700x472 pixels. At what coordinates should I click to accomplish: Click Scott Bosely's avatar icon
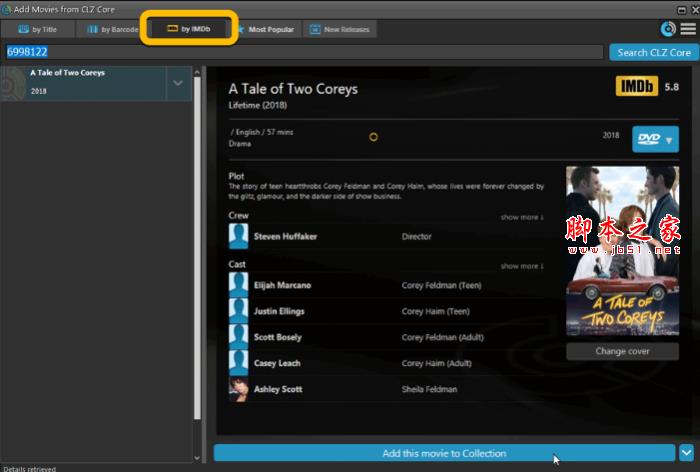(239, 337)
